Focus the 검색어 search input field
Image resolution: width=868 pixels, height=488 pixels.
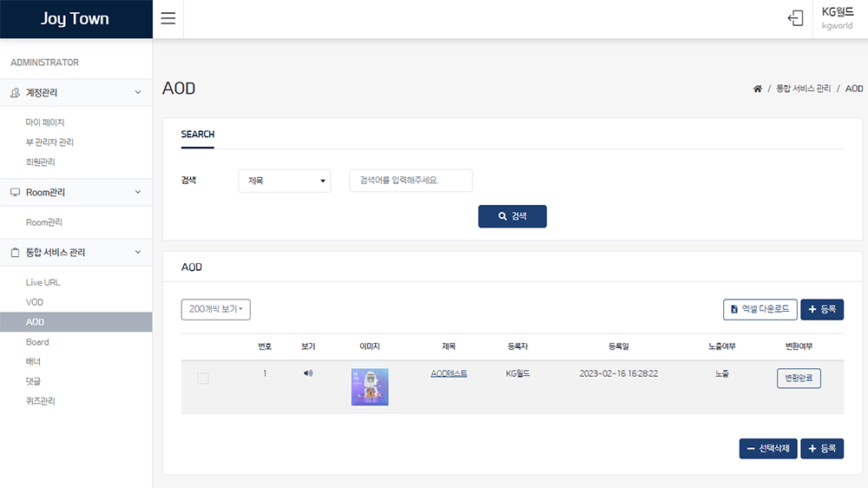(411, 181)
